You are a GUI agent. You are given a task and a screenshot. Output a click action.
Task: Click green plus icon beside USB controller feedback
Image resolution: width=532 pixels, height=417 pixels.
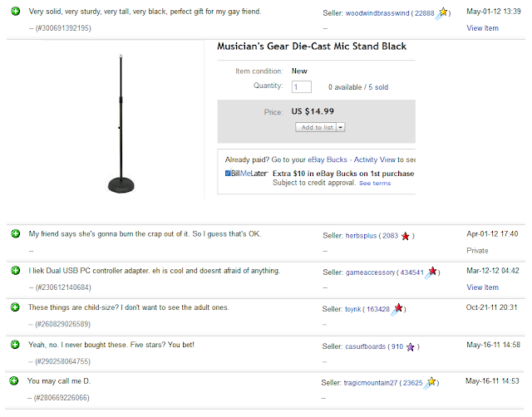tap(15, 271)
